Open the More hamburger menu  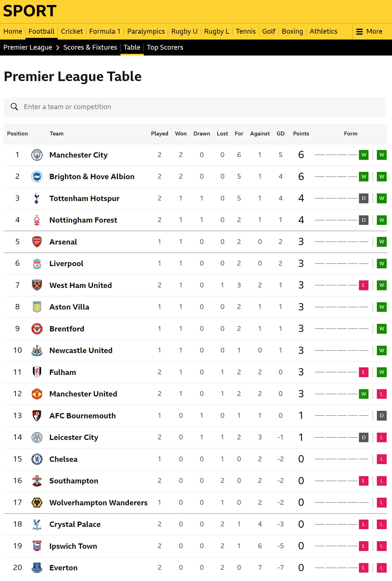coord(369,31)
